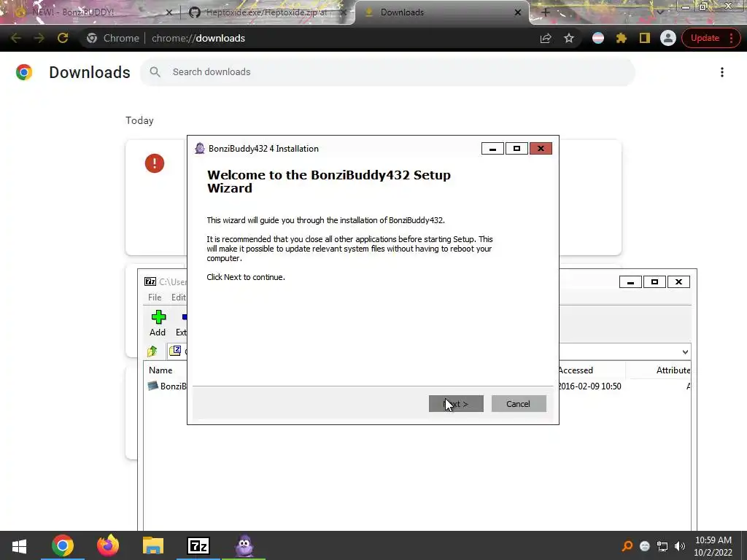Image resolution: width=747 pixels, height=560 pixels.
Task: Expand the 7-Zip address path dropdown
Action: coord(685,352)
